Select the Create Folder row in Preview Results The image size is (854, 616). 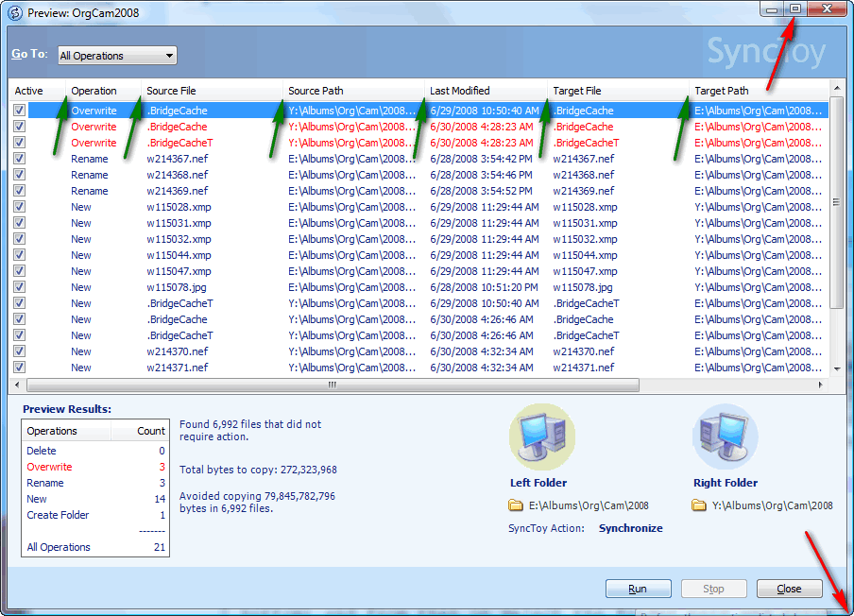click(95, 515)
